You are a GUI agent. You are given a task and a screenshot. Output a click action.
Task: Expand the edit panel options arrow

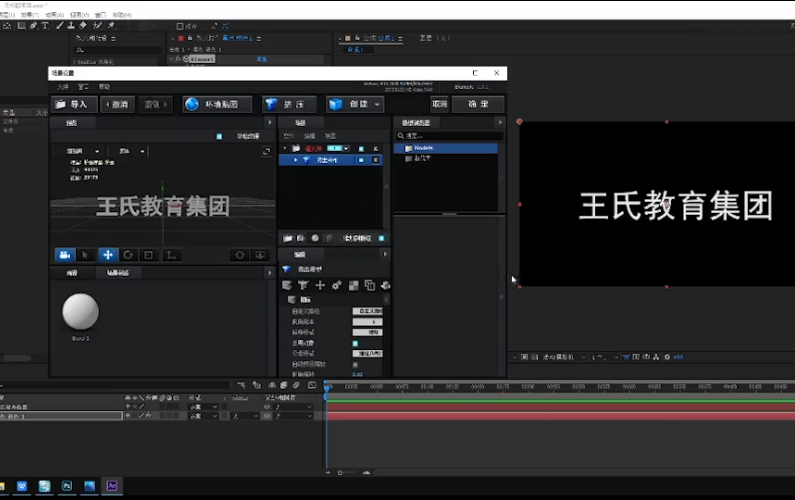click(385, 254)
